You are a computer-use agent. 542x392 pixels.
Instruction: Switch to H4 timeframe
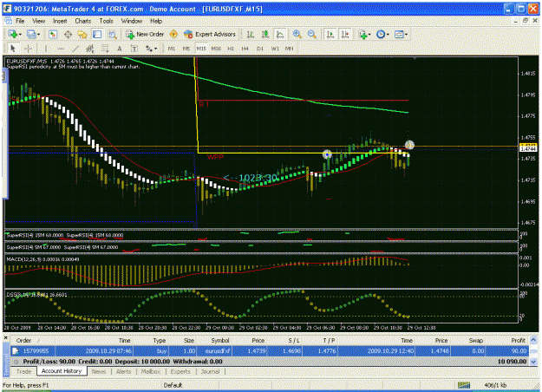245,49
